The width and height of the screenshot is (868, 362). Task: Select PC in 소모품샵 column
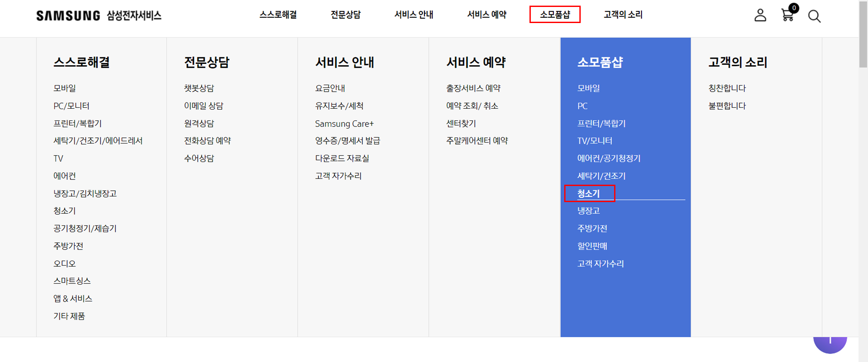(582, 106)
